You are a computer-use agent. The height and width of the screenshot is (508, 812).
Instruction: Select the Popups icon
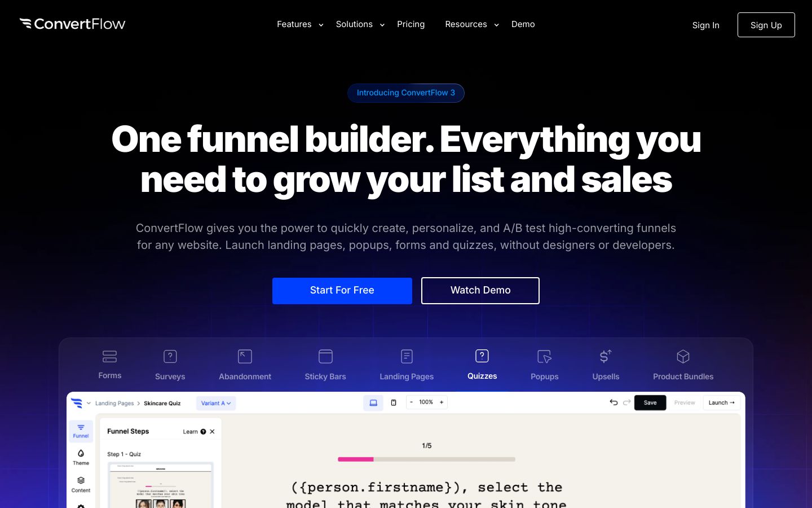(x=544, y=357)
